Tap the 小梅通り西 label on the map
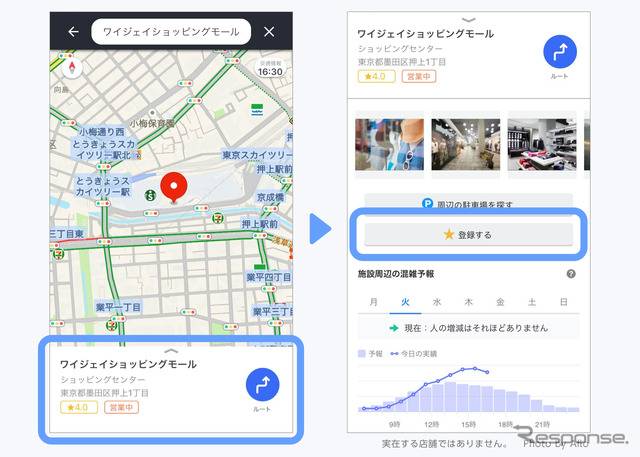Screen dimensions: 640x457 point(102,132)
